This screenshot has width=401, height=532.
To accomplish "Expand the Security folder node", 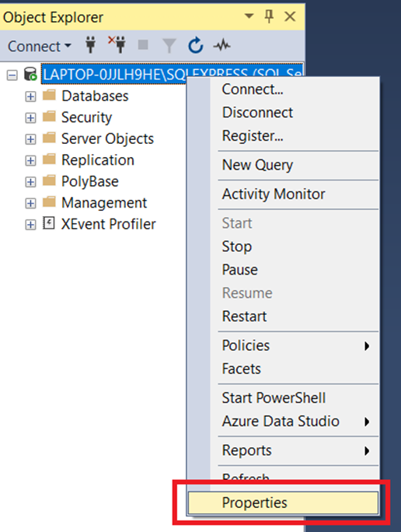I will 30,118.
